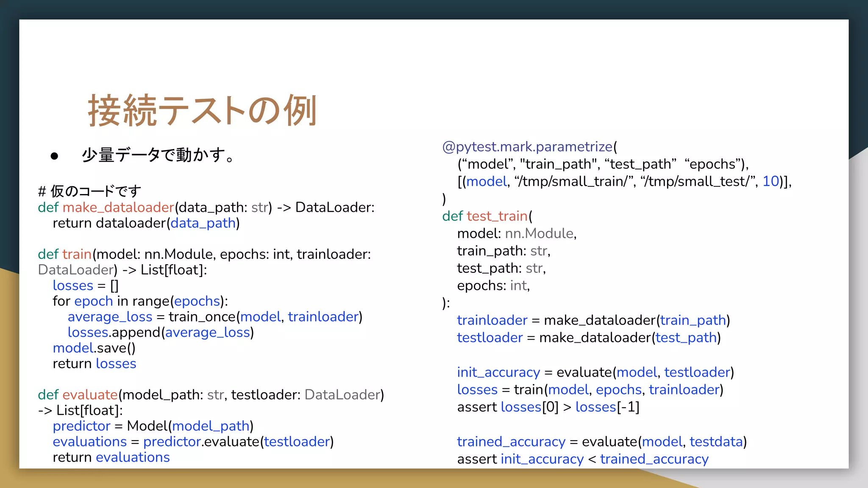
Task: Click the losses.append(average_loss) line
Action: pyautogui.click(x=161, y=333)
